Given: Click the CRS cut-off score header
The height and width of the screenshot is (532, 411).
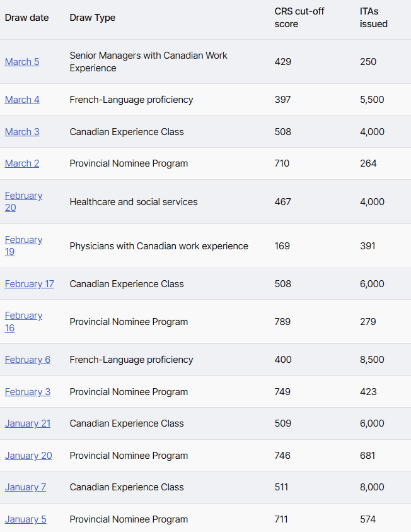Looking at the screenshot, I should pos(299,18).
